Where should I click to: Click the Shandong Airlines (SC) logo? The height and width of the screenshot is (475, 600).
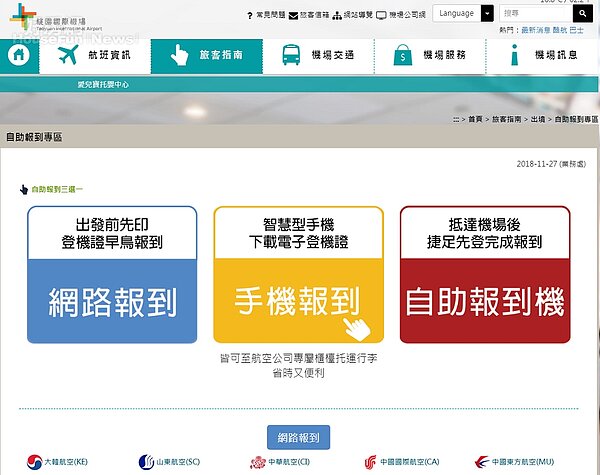[146, 462]
